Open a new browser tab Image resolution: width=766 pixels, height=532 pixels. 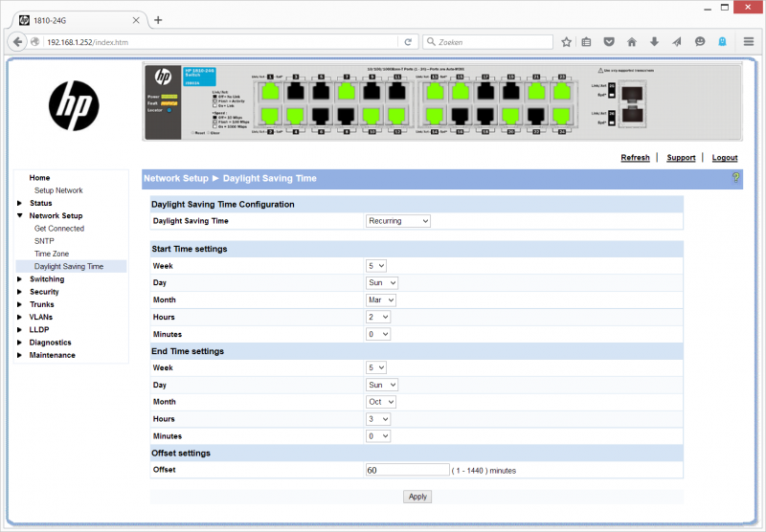point(158,20)
